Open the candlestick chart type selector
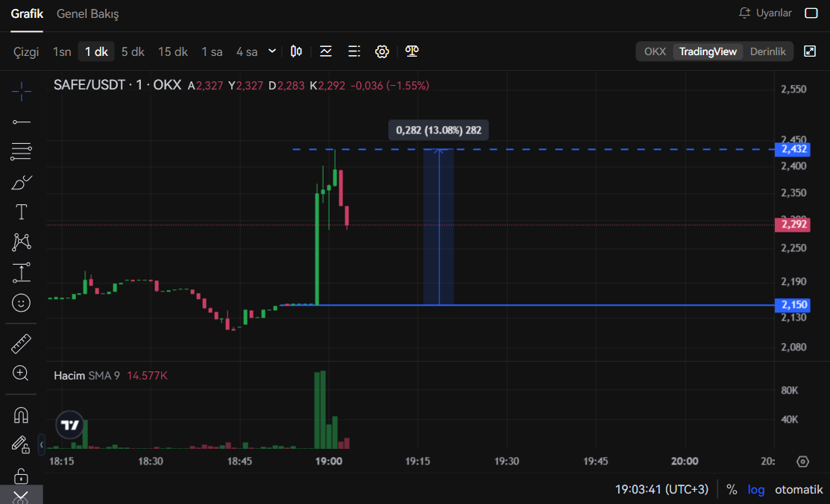 [296, 51]
